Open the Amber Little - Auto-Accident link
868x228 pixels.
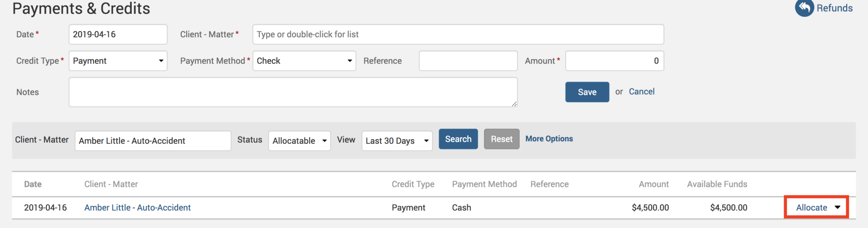tap(137, 208)
